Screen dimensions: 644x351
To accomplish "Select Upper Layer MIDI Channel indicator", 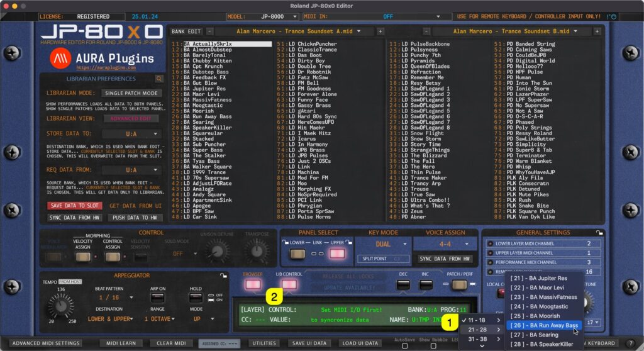I will coord(490,253).
